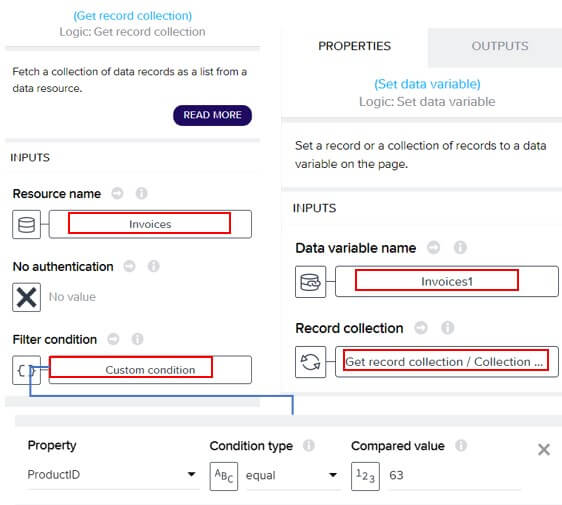562x505 pixels.
Task: Click the compared value field showing 63
Action: point(454,475)
